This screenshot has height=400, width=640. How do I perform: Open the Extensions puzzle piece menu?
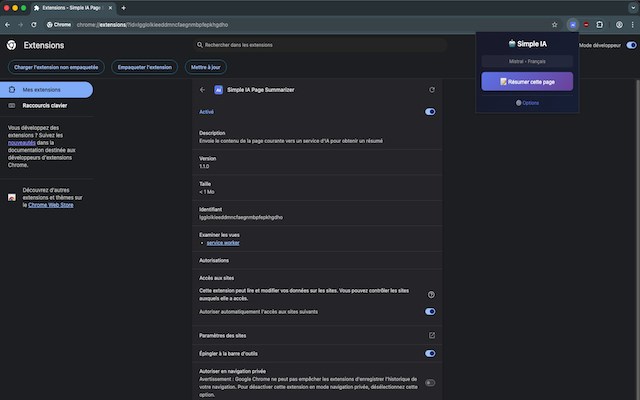pyautogui.click(x=600, y=24)
